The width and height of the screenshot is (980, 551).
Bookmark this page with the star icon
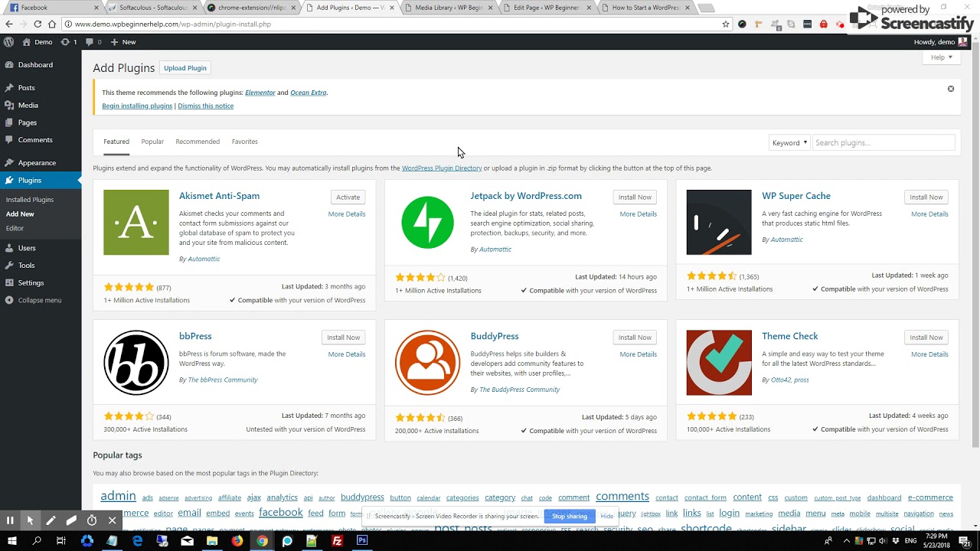(x=726, y=24)
